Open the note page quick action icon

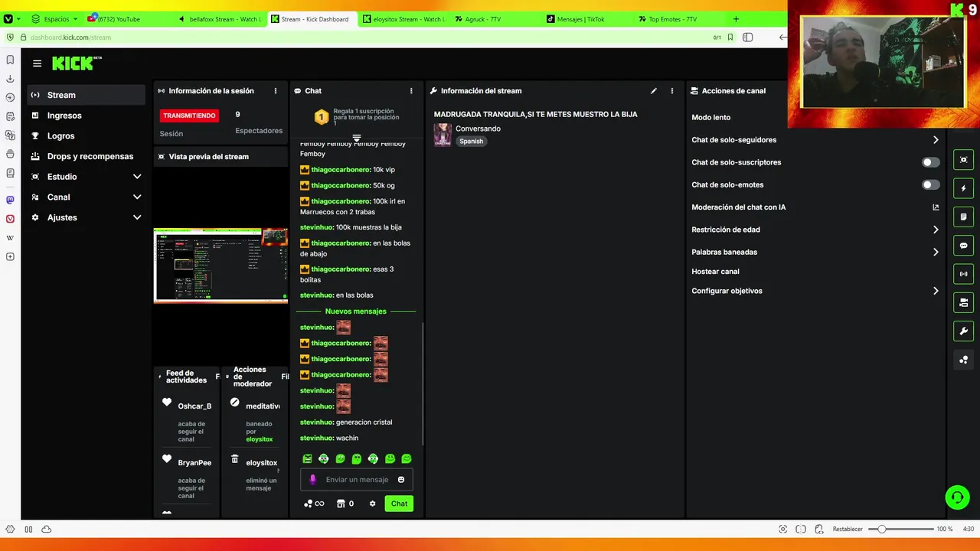(x=964, y=217)
